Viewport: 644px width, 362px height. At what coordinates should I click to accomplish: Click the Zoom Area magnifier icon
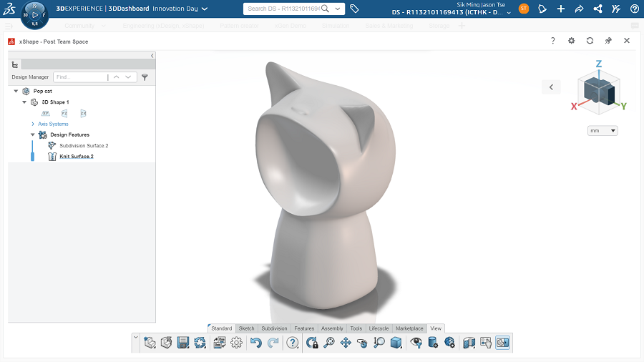[379, 343]
